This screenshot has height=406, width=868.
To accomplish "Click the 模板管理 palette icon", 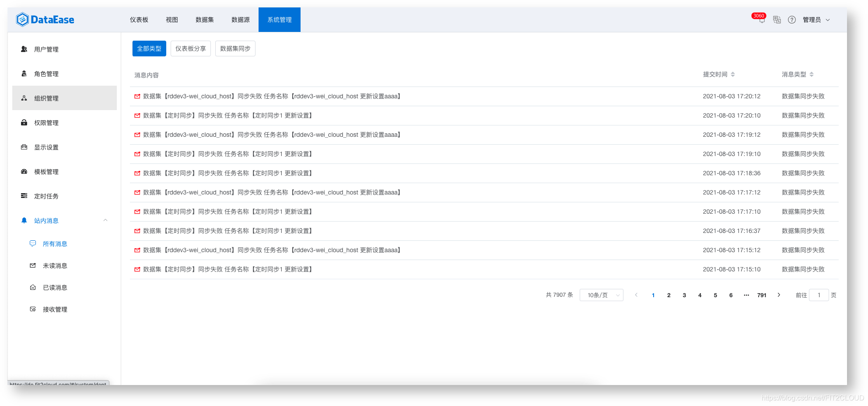I will pos(24,172).
